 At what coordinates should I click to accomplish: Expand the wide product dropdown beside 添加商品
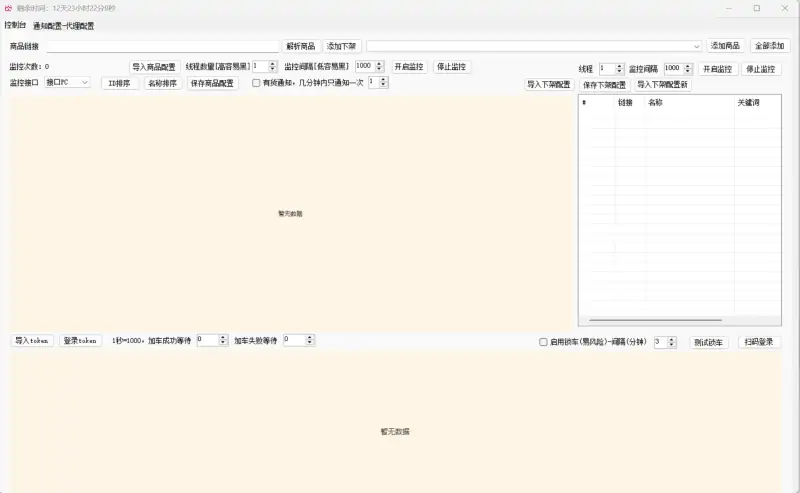pyautogui.click(x=696, y=46)
